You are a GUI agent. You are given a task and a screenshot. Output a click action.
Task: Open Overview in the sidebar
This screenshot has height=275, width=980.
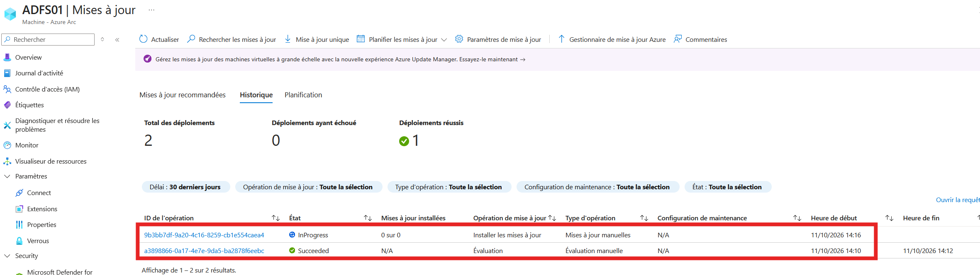click(x=28, y=57)
